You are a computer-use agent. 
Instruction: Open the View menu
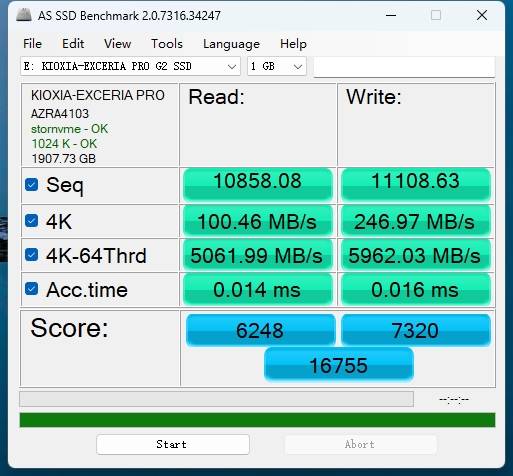point(117,44)
